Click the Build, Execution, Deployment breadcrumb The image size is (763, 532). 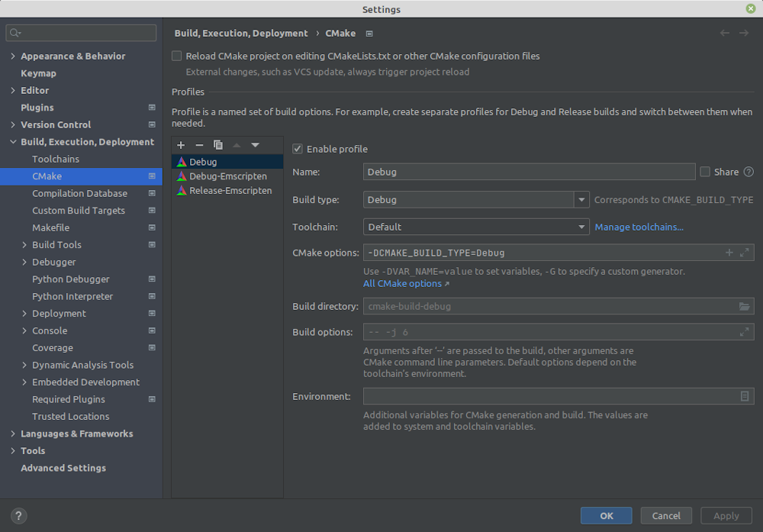coord(241,33)
